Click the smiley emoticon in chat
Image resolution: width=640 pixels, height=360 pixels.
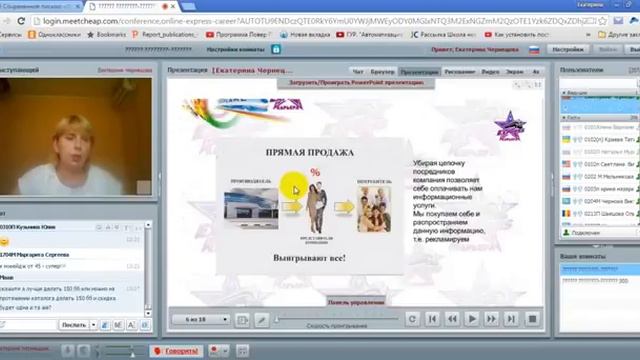(x=4, y=242)
